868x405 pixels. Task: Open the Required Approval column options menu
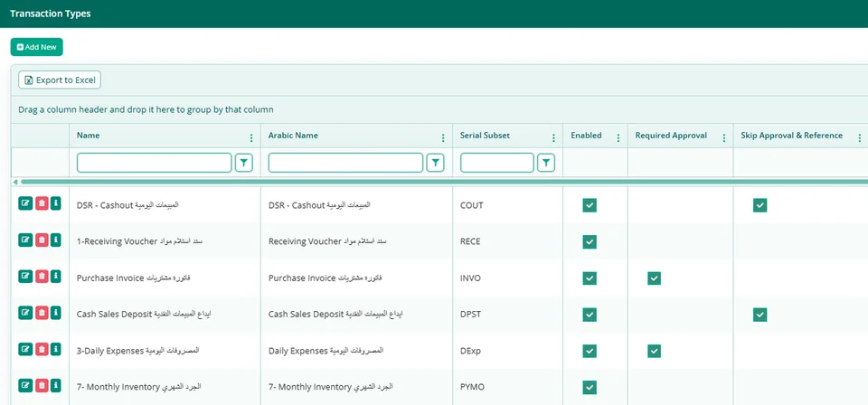(724, 137)
